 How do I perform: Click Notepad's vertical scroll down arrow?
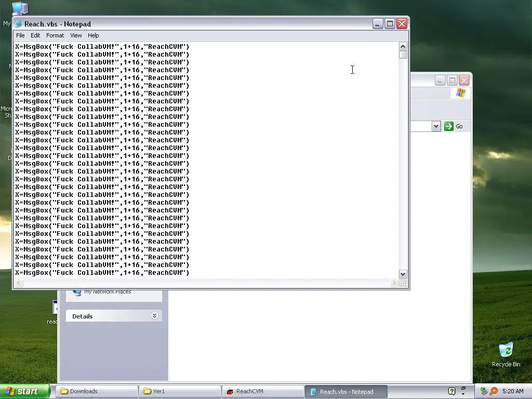403,274
